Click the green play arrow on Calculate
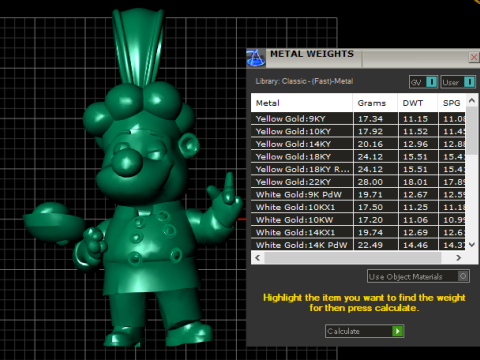The width and height of the screenshot is (480, 360). pyautogui.click(x=397, y=331)
